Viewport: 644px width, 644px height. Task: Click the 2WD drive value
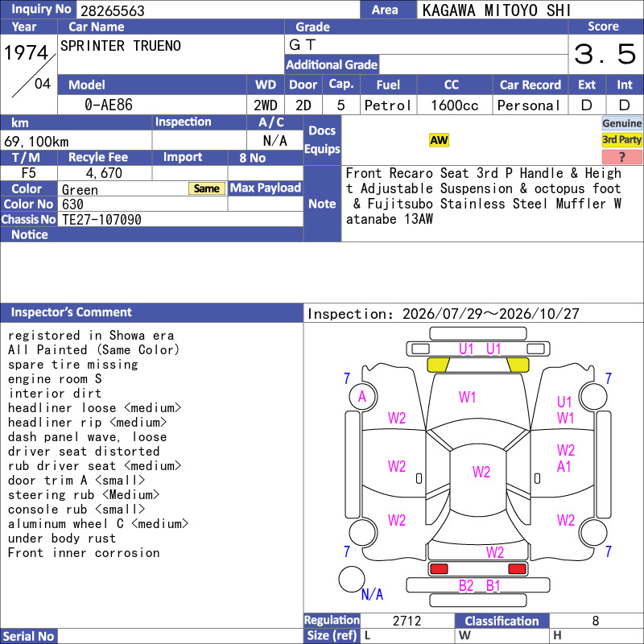coord(266,105)
